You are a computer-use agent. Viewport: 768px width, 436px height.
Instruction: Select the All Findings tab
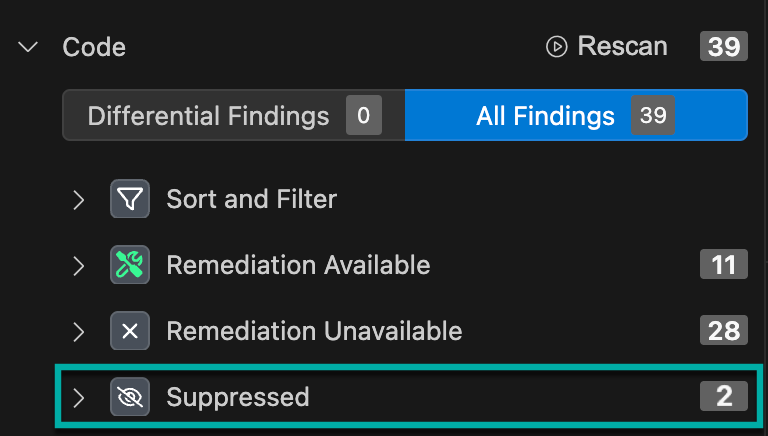[545, 116]
